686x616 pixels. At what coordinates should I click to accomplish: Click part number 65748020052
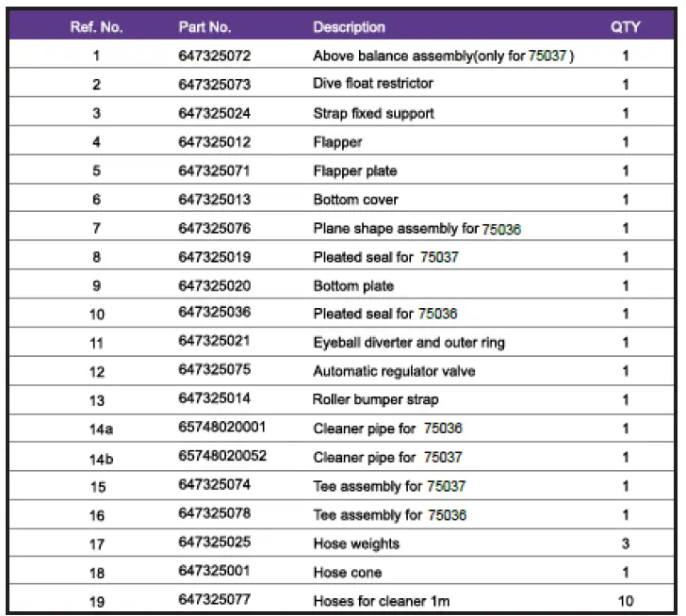coord(222,457)
